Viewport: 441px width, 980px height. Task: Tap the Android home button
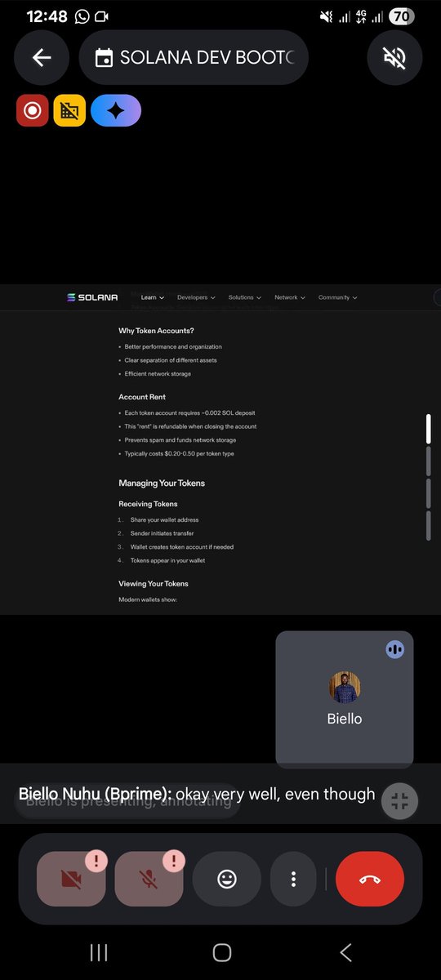(221, 952)
